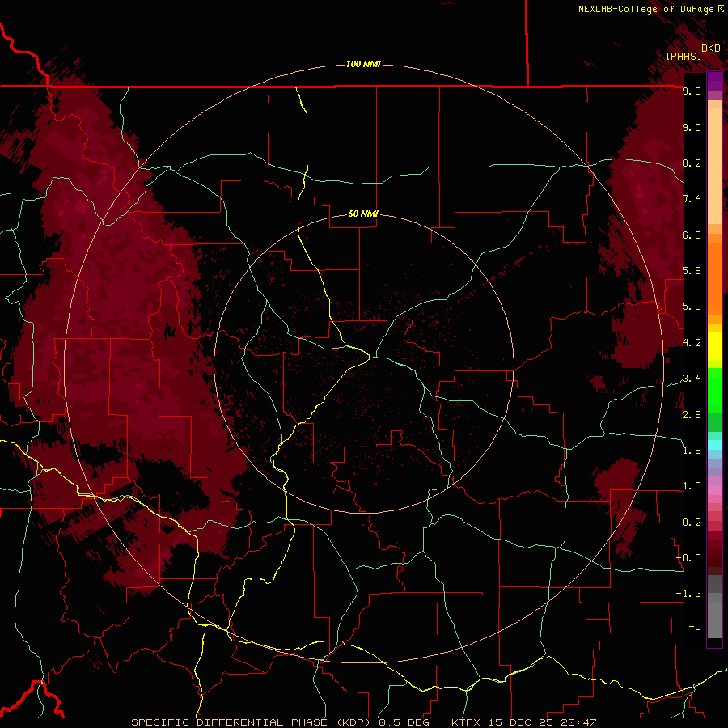Click the NEXLAB-College of DuPage watermark text
This screenshot has width=728, height=728.
647,9
